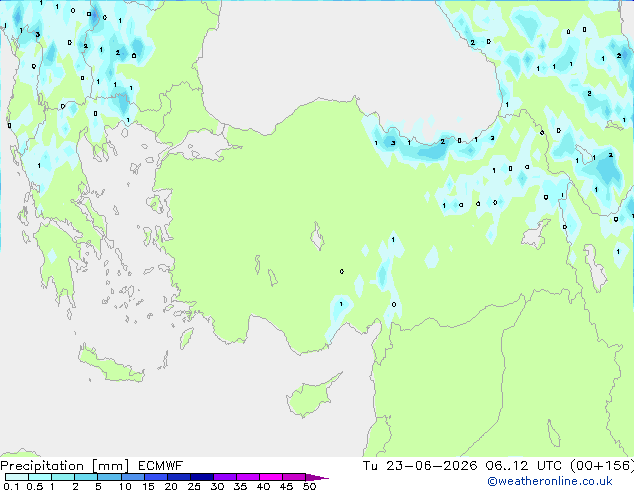The width and height of the screenshot is (634, 490).
Task: Click the legend value '25'
Action: (194, 486)
